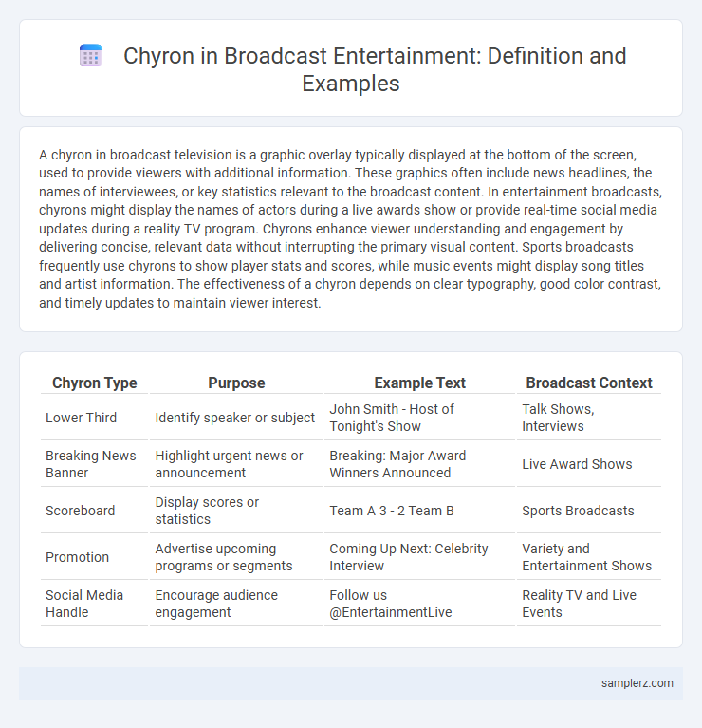Select 'Variety and Entertainment Shows' cell
This screenshot has width=702, height=728.
pos(589,557)
